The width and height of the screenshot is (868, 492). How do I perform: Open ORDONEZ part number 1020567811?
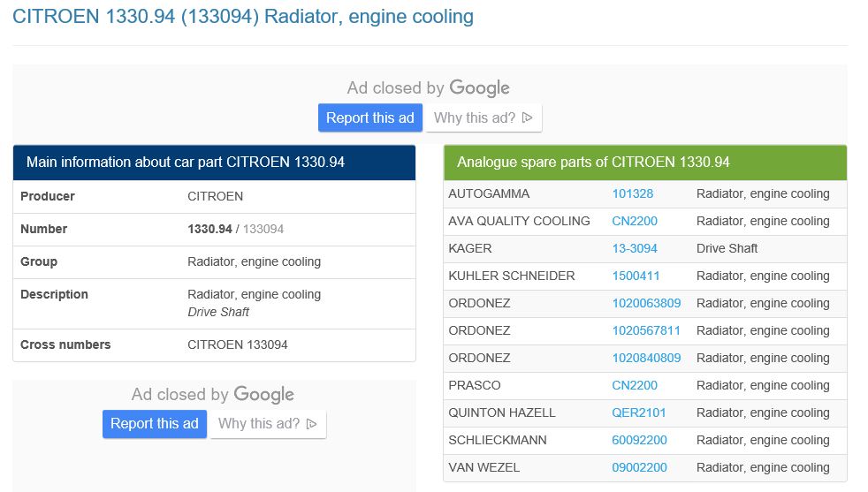(646, 330)
